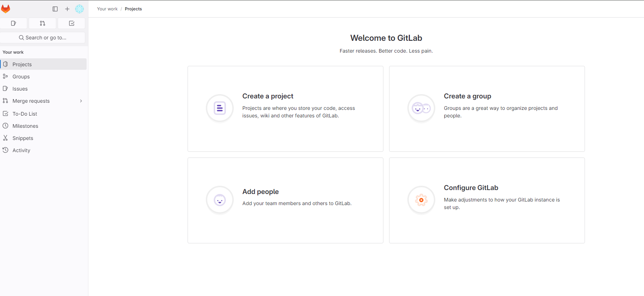Screen dimensions: 644x296
Task: Expand Merge requests chevron
Action: click(81, 101)
